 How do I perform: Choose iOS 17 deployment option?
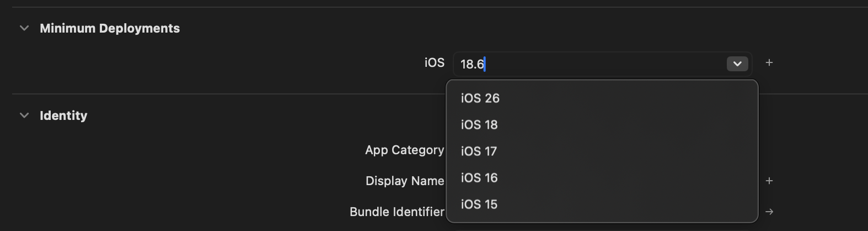pyautogui.click(x=602, y=151)
